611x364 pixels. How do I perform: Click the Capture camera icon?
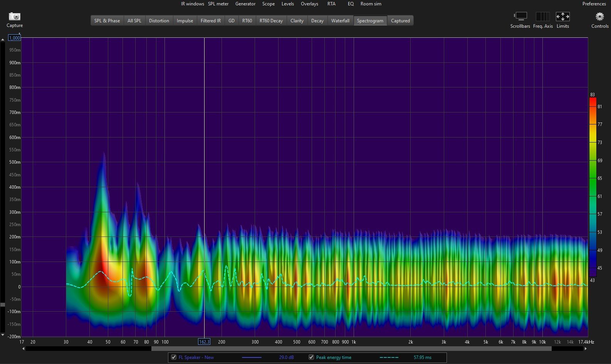tap(15, 16)
